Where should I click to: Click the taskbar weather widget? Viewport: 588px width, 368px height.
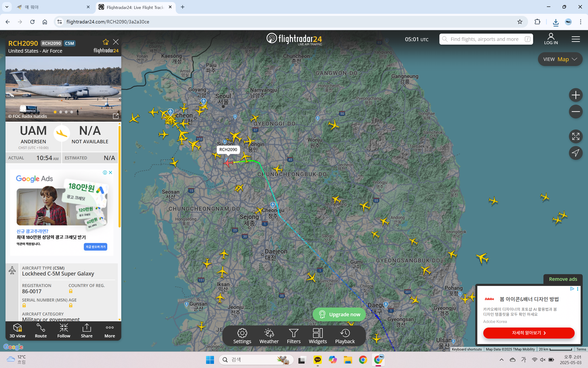point(17,359)
